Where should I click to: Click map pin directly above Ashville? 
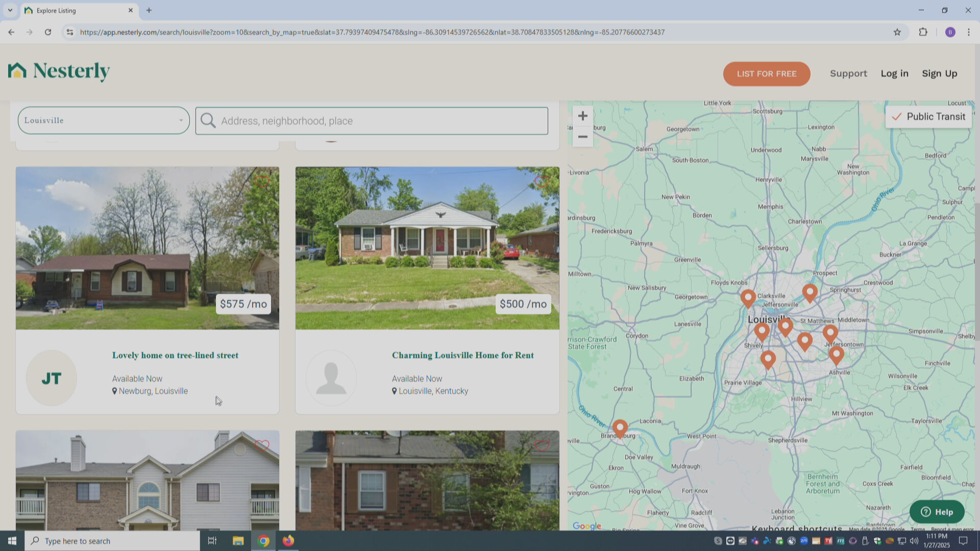coord(836,355)
